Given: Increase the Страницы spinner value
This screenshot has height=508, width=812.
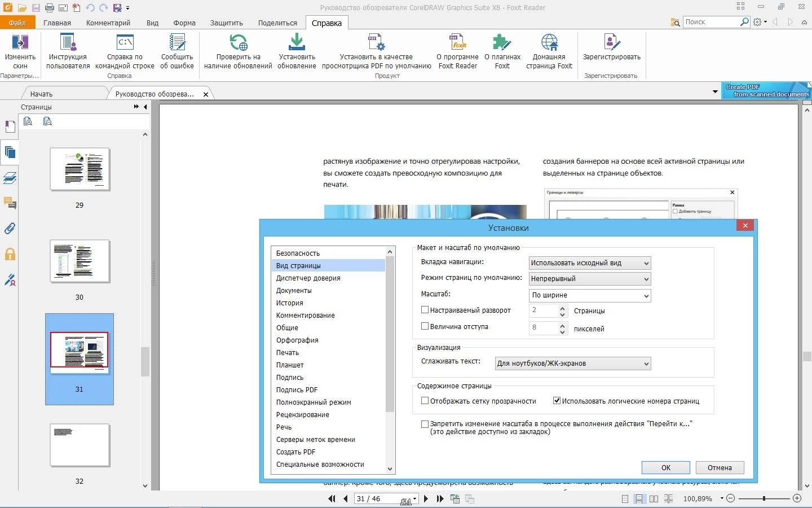Looking at the screenshot, I should point(562,308).
